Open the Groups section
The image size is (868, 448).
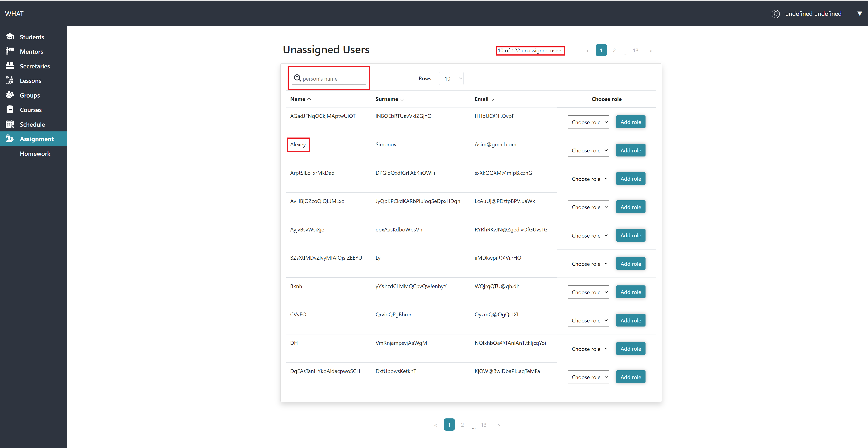pyautogui.click(x=30, y=95)
